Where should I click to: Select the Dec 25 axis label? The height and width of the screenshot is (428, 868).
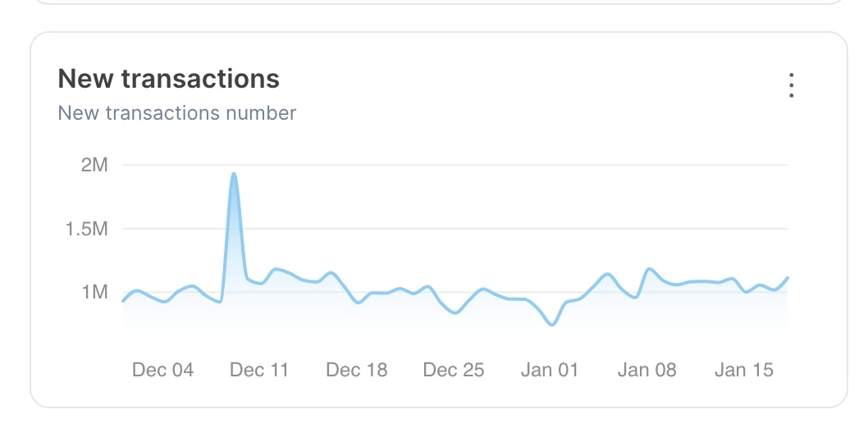point(454,370)
